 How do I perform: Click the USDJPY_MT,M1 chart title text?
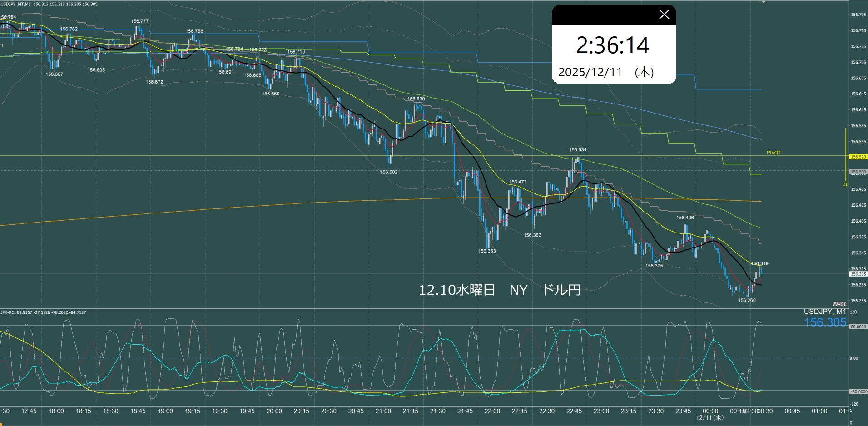click(16, 4)
